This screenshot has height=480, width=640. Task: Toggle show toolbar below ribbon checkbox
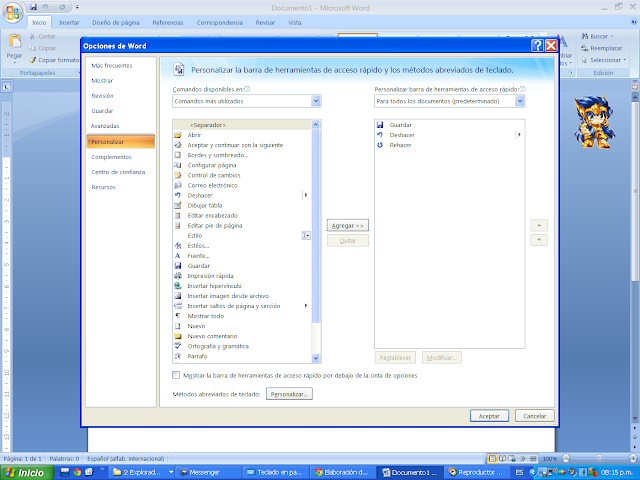176,375
